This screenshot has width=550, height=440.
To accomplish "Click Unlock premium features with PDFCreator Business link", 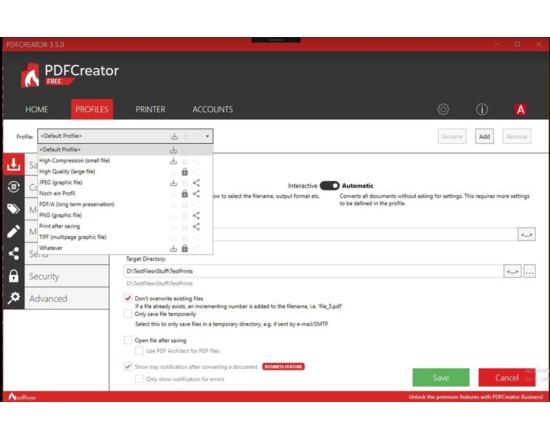I will pyautogui.click(x=476, y=397).
